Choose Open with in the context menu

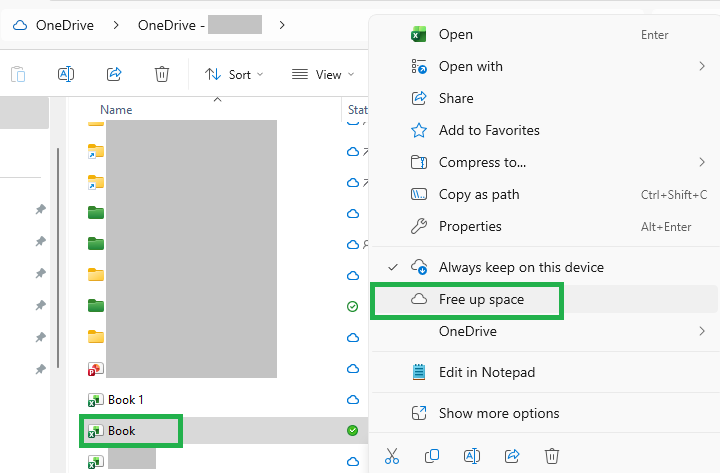(x=544, y=67)
